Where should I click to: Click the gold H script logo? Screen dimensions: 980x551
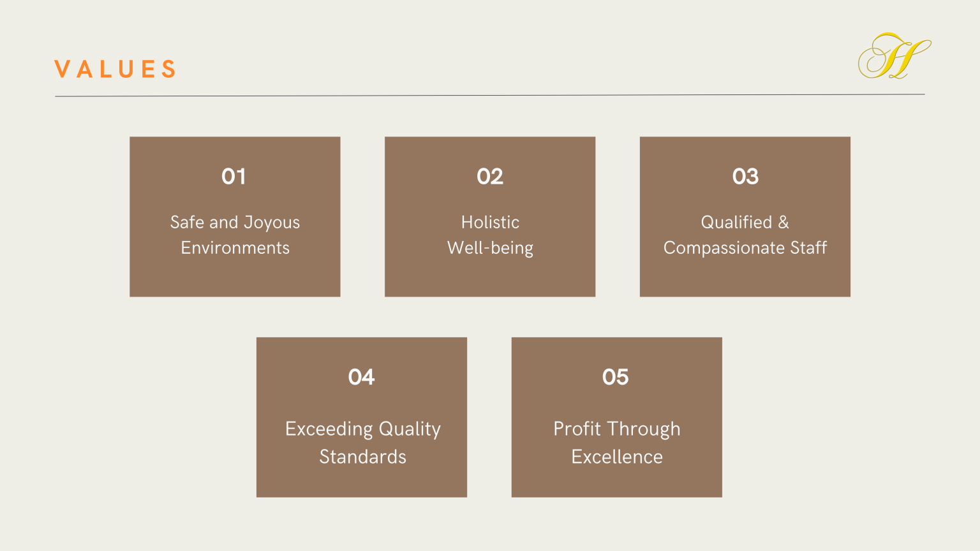894,56
